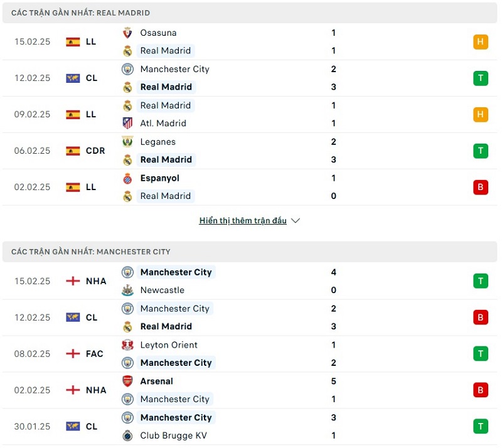Expand more matches with the chevron arrow
The height and width of the screenshot is (448, 502).
coord(296,221)
